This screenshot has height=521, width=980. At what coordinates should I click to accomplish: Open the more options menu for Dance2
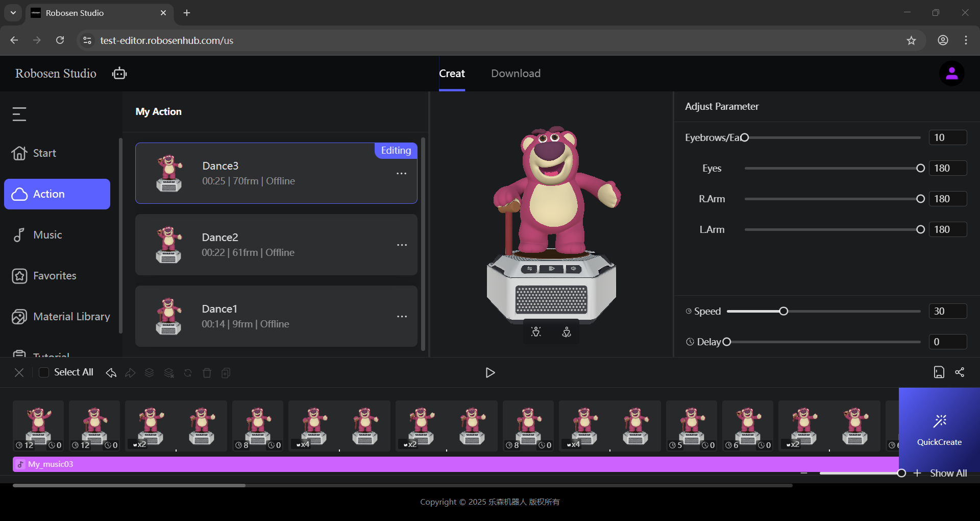coord(402,245)
